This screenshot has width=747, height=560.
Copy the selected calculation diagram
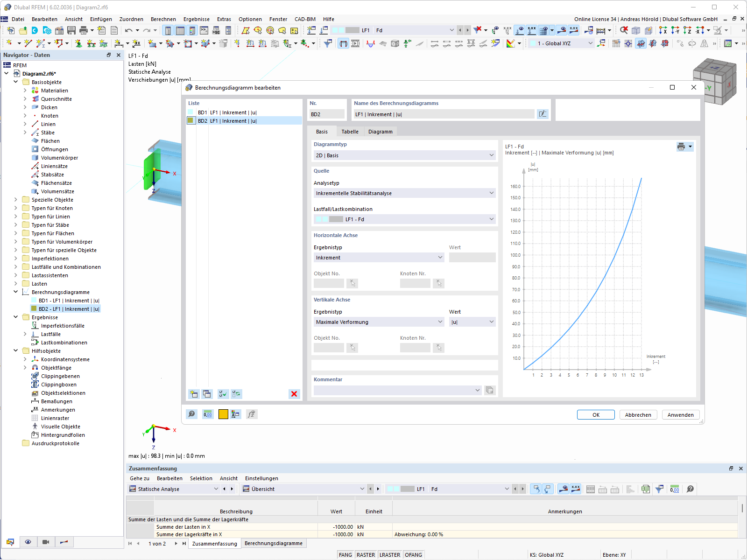(207, 394)
